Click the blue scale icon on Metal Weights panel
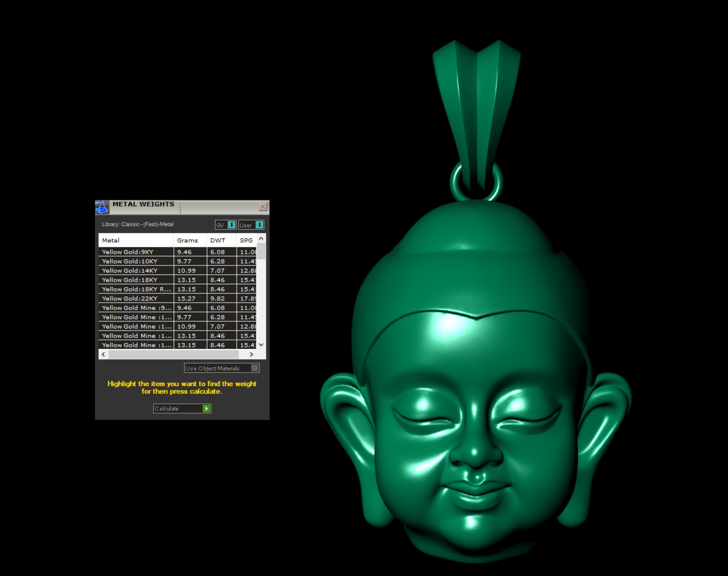Viewport: 728px width, 576px height. (102, 207)
